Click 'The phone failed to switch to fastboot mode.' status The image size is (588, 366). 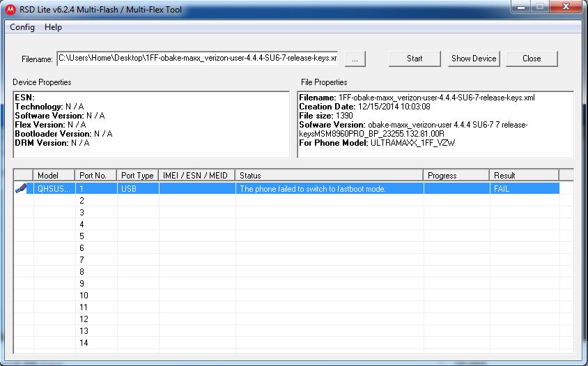313,188
